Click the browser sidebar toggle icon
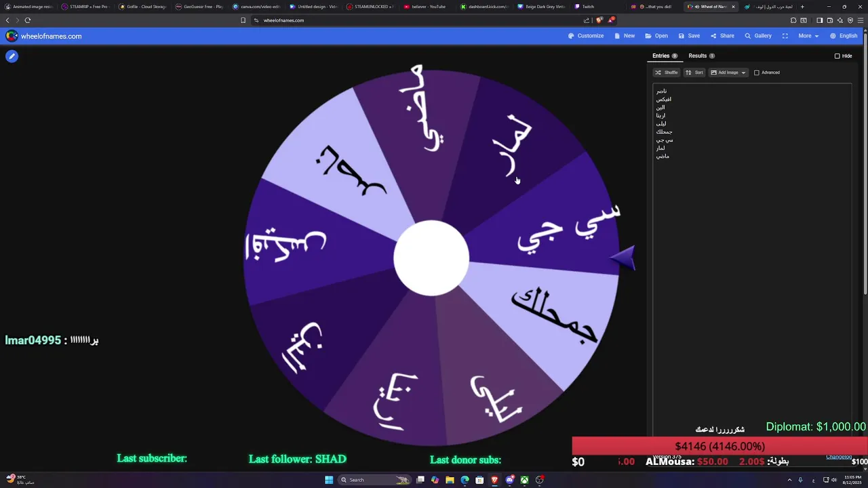Image resolution: width=868 pixels, height=488 pixels. tap(819, 20)
